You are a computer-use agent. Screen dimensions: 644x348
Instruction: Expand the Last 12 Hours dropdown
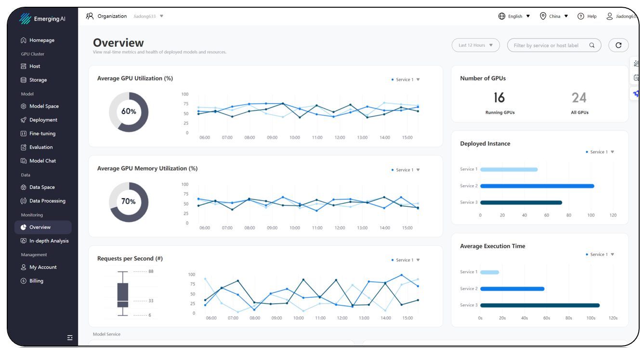point(475,45)
